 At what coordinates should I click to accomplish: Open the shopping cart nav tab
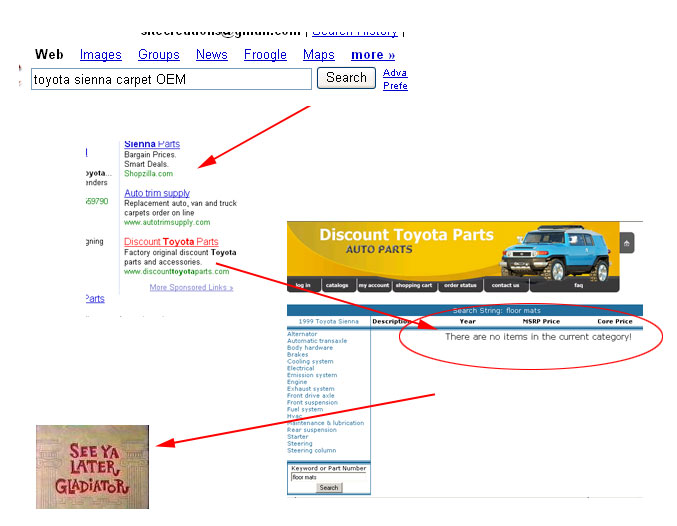[x=414, y=285]
